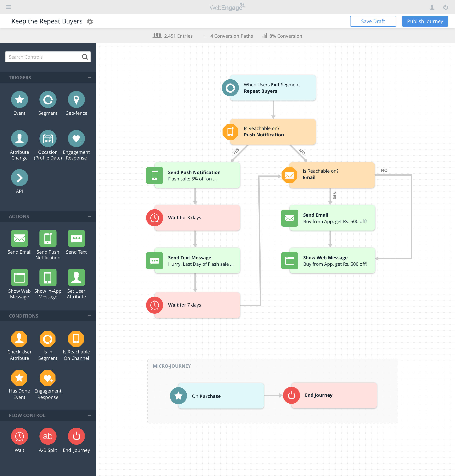Collapse the TRIGGERS section
This screenshot has width=455, height=476.
click(89, 77)
